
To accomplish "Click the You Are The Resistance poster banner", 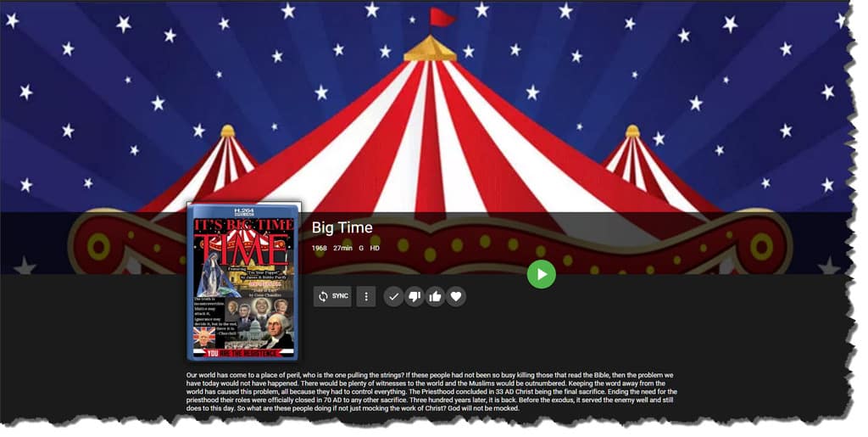I will pyautogui.click(x=243, y=353).
